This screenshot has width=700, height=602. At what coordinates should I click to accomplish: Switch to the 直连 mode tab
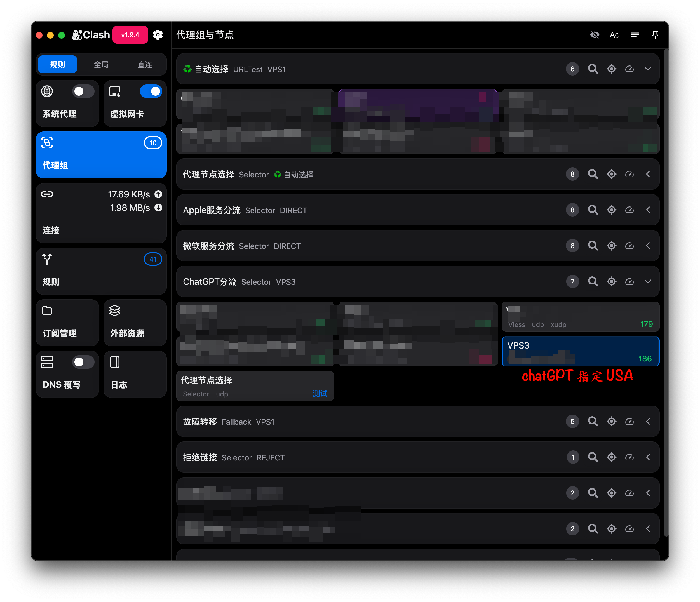[x=145, y=64]
